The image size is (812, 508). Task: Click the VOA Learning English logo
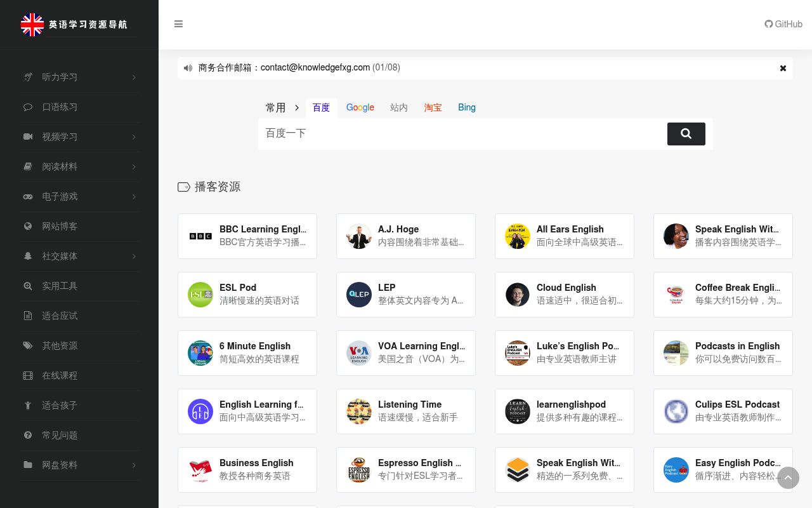pos(359,353)
